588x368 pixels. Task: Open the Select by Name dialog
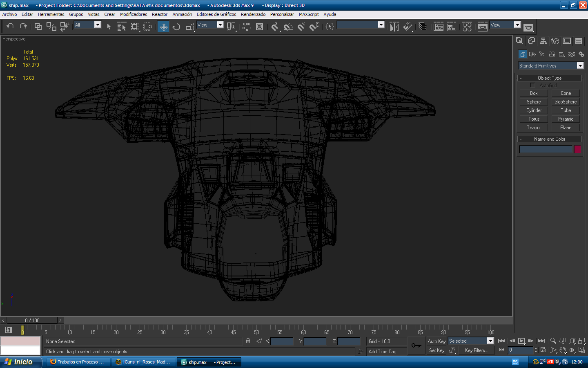coord(121,27)
